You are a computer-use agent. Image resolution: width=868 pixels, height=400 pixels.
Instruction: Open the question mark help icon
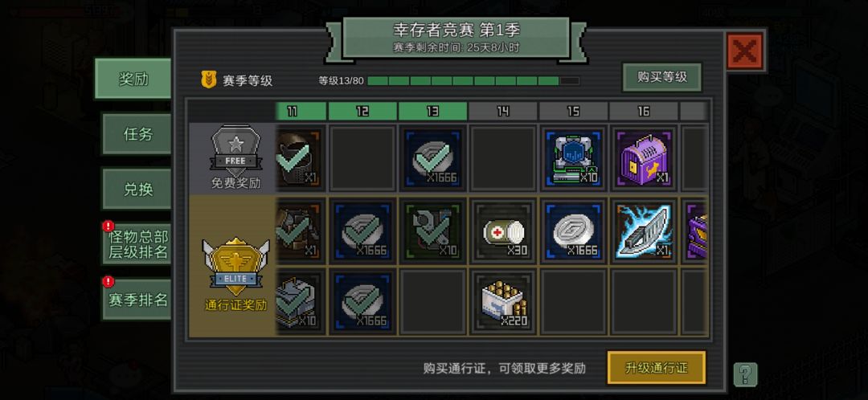[745, 374]
